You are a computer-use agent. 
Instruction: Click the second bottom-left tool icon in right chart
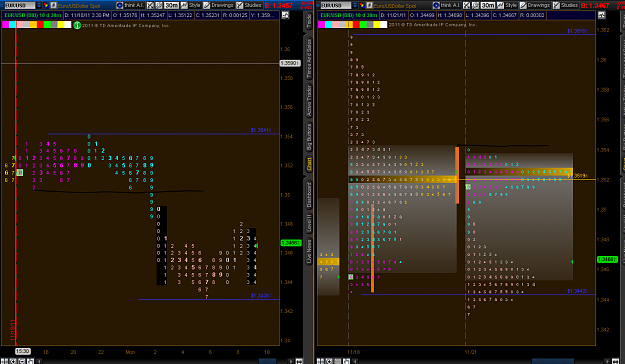tap(329, 361)
